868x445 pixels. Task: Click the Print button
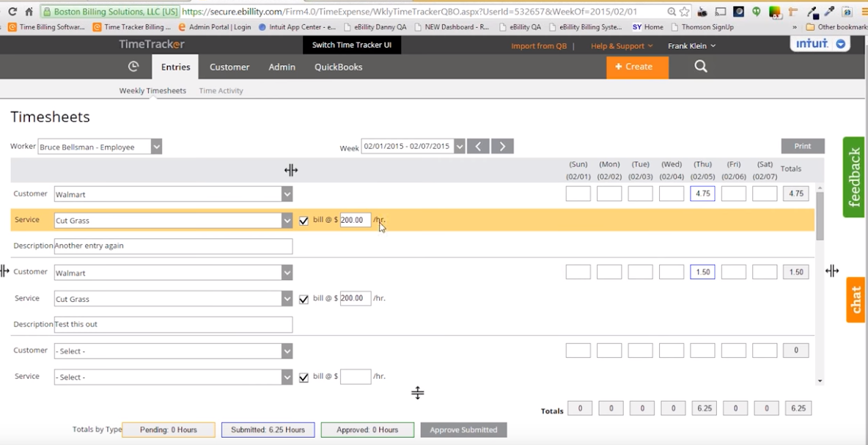click(803, 146)
